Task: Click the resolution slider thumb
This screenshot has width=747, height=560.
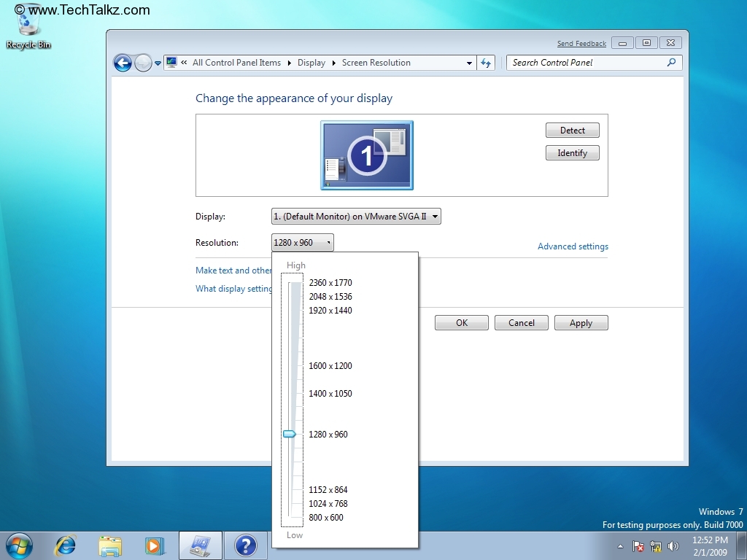Action: [290, 434]
